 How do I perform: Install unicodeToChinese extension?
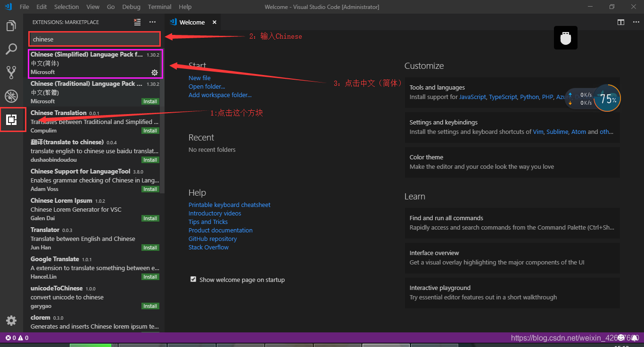[150, 306]
